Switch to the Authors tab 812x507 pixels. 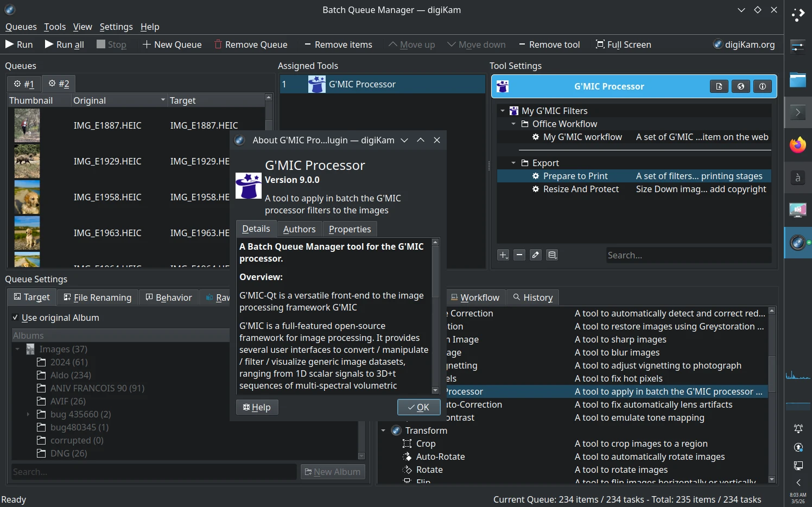tap(299, 229)
